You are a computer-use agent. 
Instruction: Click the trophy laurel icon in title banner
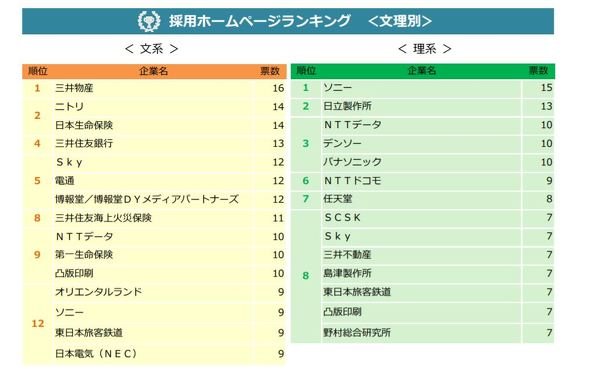[x=149, y=21]
